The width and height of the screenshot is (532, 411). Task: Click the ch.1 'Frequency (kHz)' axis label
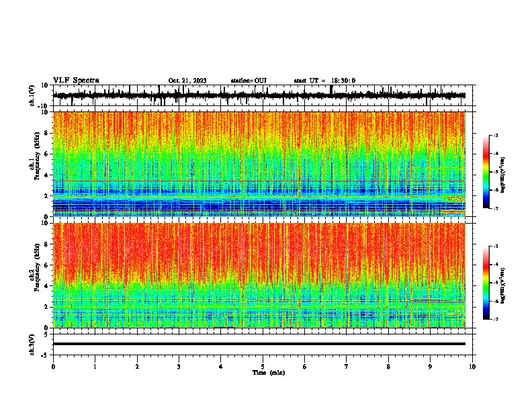click(37, 156)
